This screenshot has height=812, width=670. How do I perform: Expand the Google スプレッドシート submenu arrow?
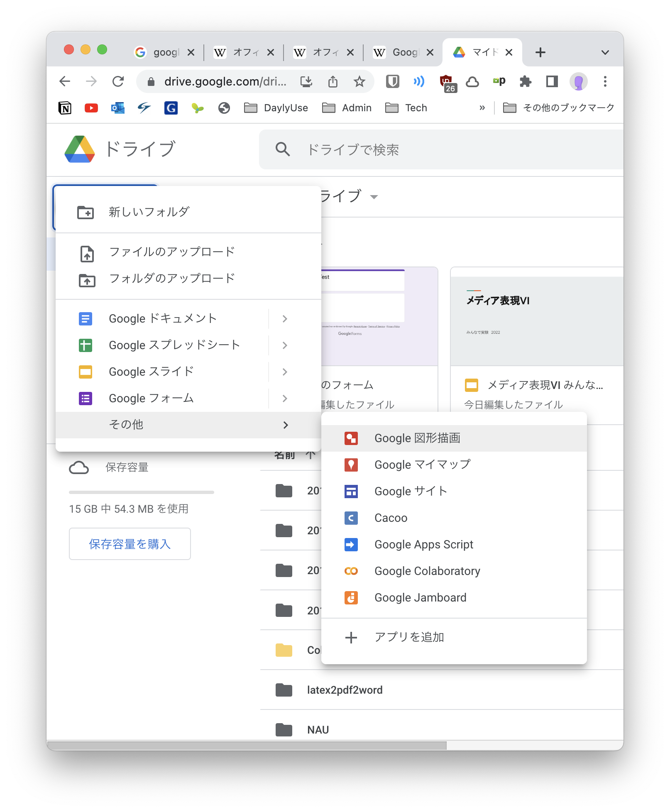[x=285, y=345]
